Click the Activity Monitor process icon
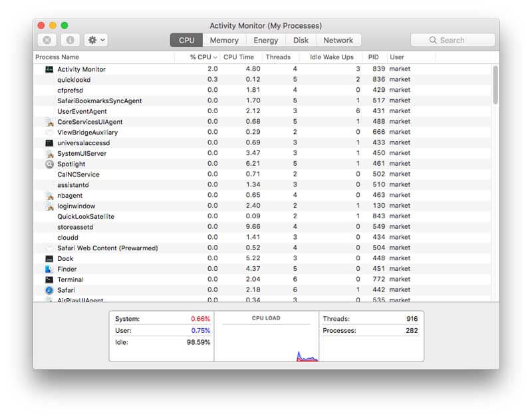Image resolution: width=532 pixels, height=416 pixels. [49, 69]
